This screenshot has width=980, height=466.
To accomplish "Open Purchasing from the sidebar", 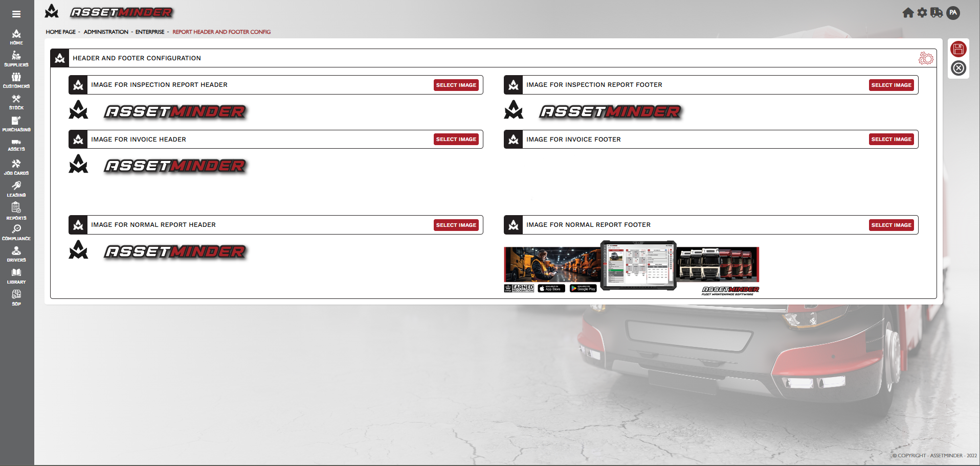I will [16, 124].
